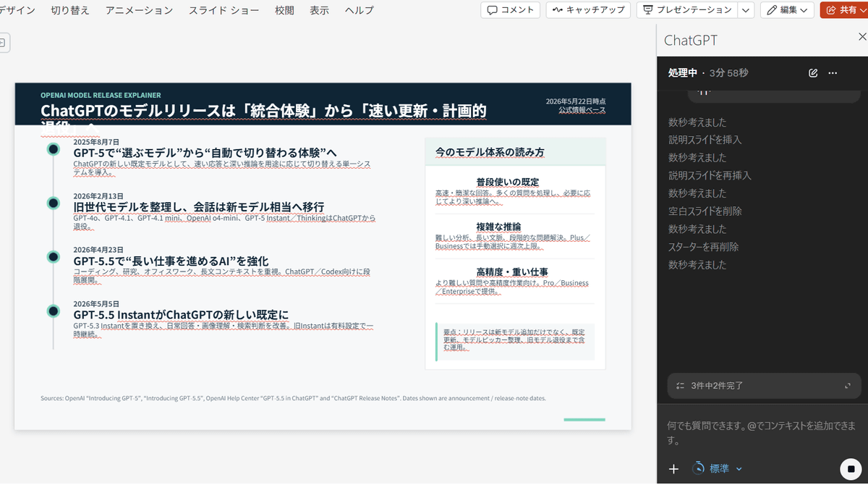Screen dimensions: 868x488
Task: Open the ヘルプ help tab
Action: pos(359,10)
